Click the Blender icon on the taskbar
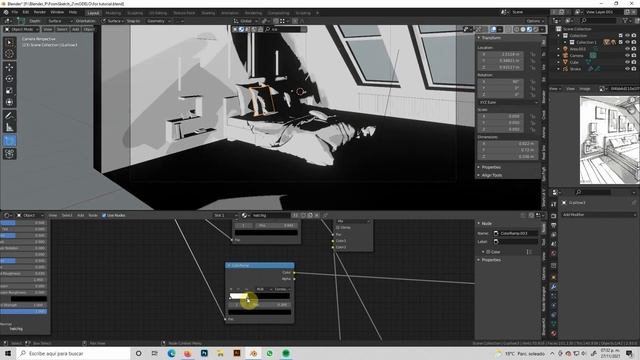Image resolution: width=640 pixels, height=360 pixels. pyautogui.click(x=253, y=353)
